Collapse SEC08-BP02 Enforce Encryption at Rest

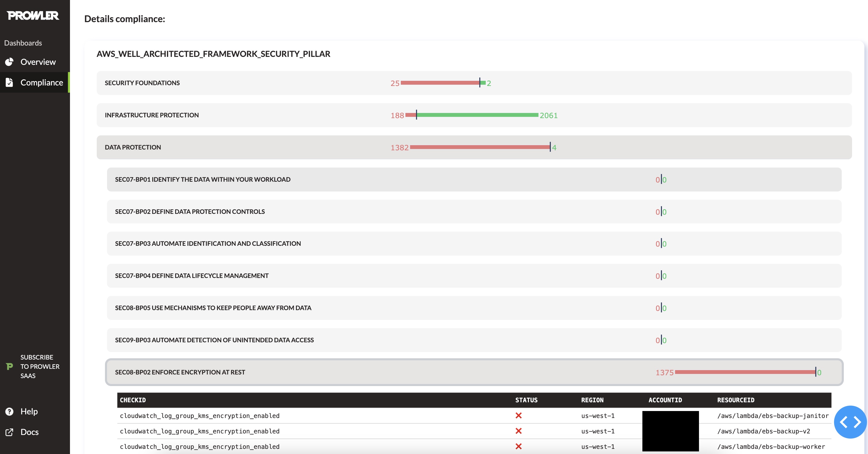474,372
